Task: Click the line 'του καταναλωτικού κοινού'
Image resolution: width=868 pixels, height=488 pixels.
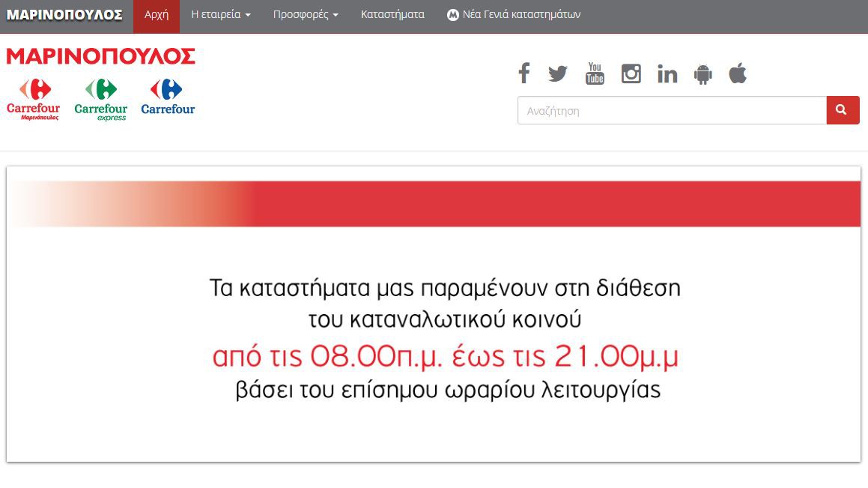Action: tap(445, 319)
